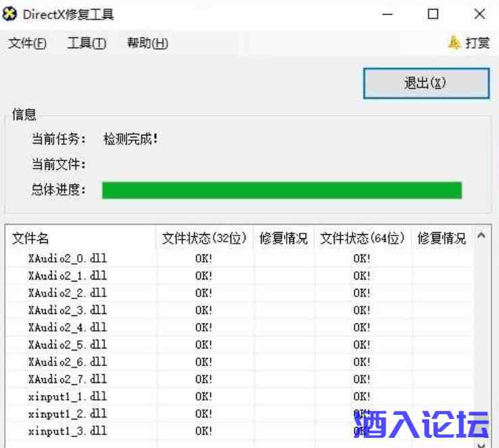Click the last 修复情况 column header
This screenshot has width=499, height=448.
[442, 238]
